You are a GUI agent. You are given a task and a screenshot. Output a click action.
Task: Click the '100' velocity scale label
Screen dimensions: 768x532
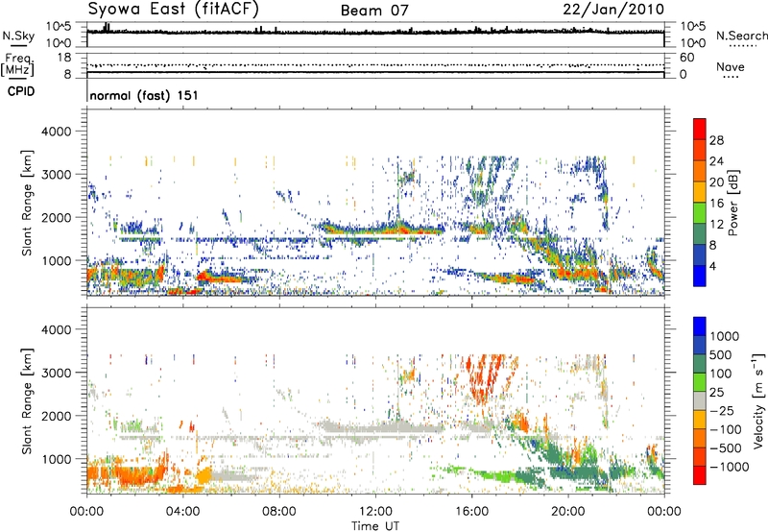pos(721,374)
